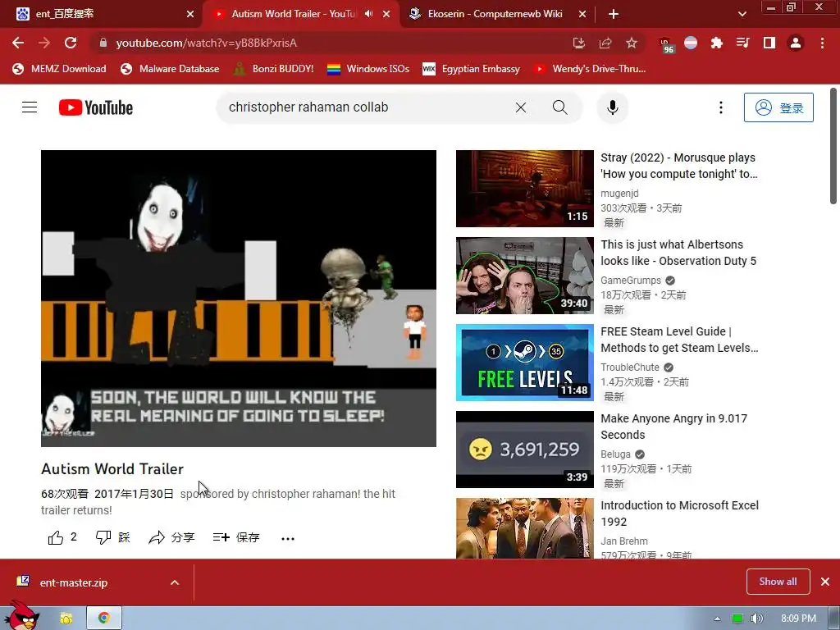Viewport: 840px width, 630px height.
Task: Dislike the video with 踩 button
Action: click(x=112, y=537)
